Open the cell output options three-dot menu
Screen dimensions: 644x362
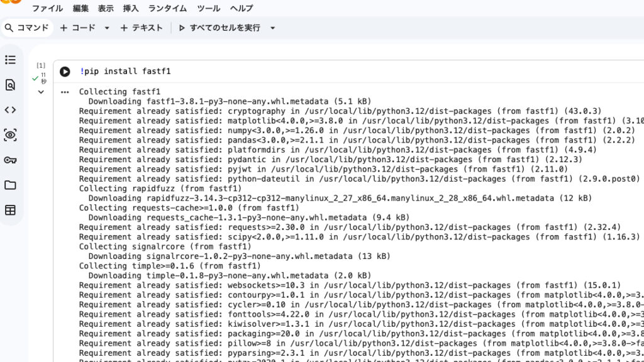click(x=65, y=92)
